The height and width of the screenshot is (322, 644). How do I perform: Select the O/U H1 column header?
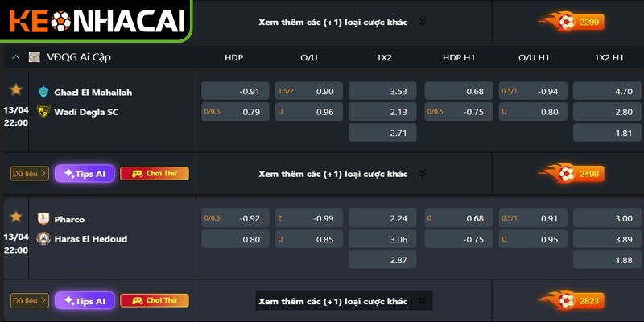coord(533,57)
